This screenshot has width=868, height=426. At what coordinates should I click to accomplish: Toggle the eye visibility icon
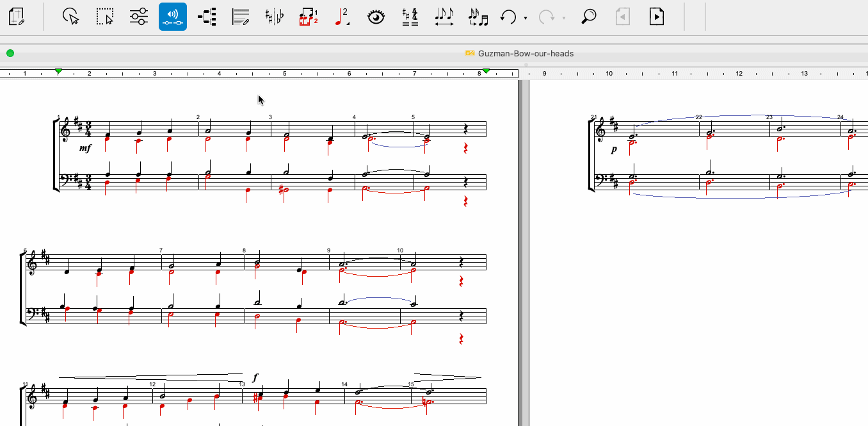[x=376, y=16]
